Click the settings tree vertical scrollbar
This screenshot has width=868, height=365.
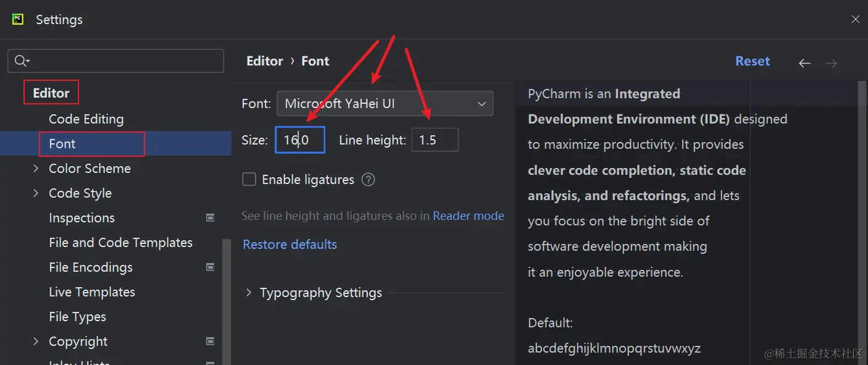[227, 301]
